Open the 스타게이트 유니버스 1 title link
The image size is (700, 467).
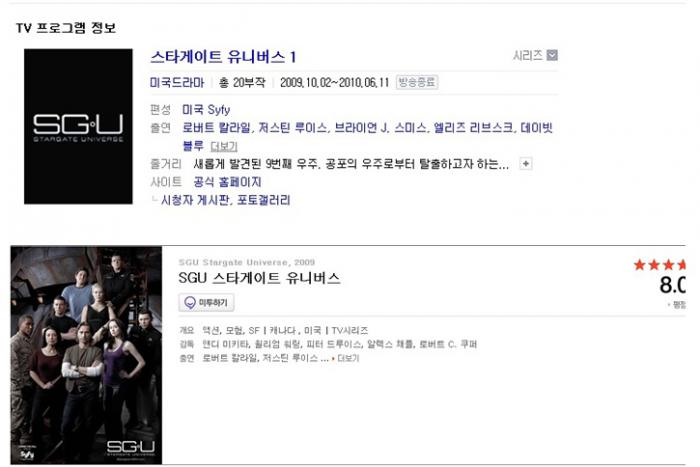(x=223, y=57)
